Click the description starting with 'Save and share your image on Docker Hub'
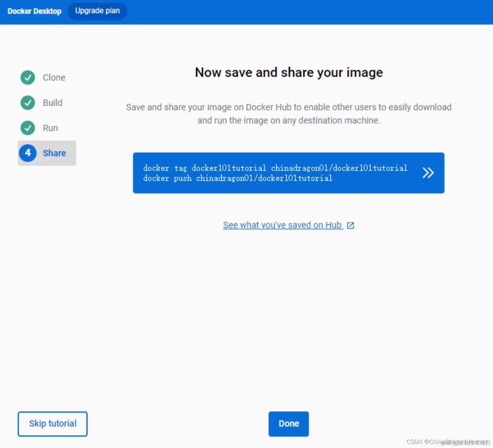Screen dimensions: 493x448 (289, 114)
